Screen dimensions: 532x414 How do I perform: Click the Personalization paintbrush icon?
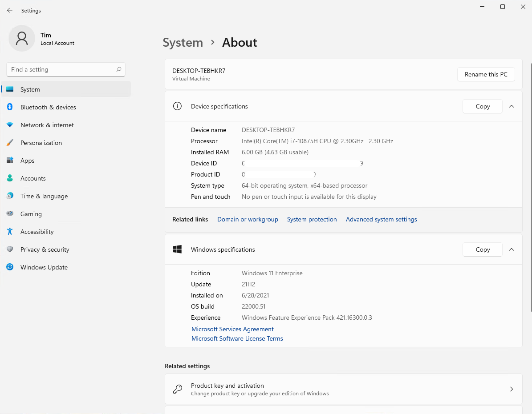pos(10,143)
